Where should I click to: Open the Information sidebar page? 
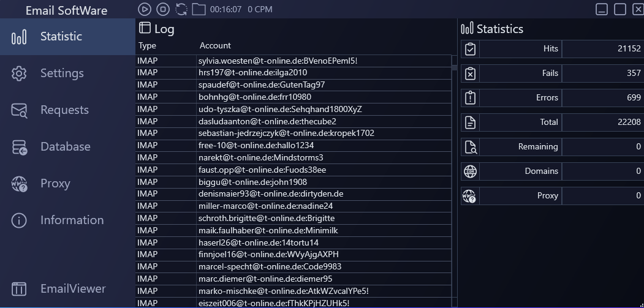point(71,220)
